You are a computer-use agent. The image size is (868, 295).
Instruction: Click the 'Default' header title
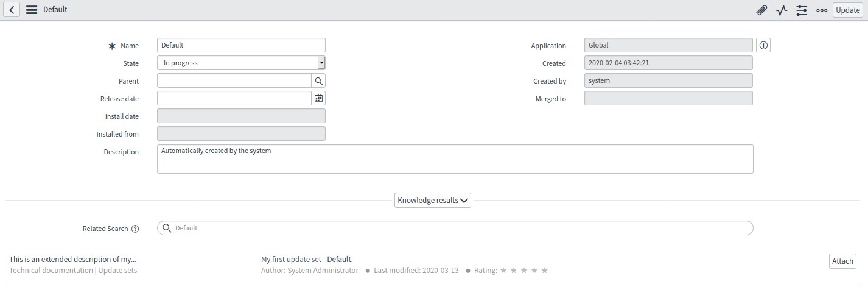click(55, 10)
